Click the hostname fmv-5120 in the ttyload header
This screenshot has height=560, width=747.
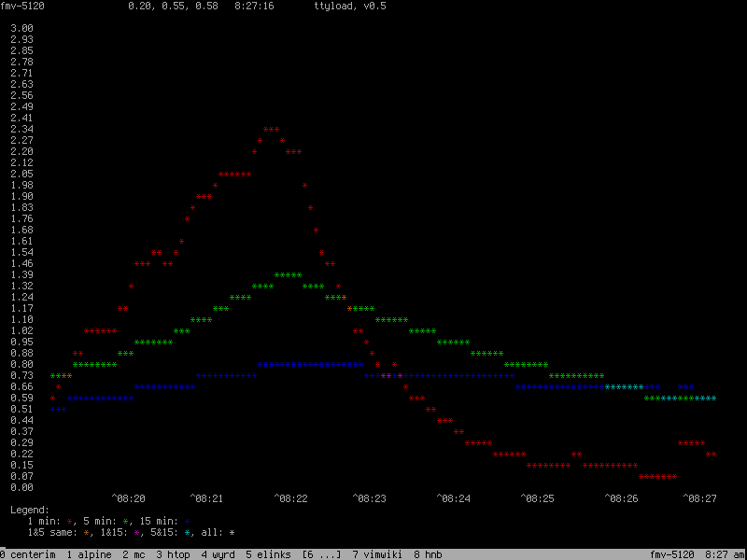pos(22,7)
